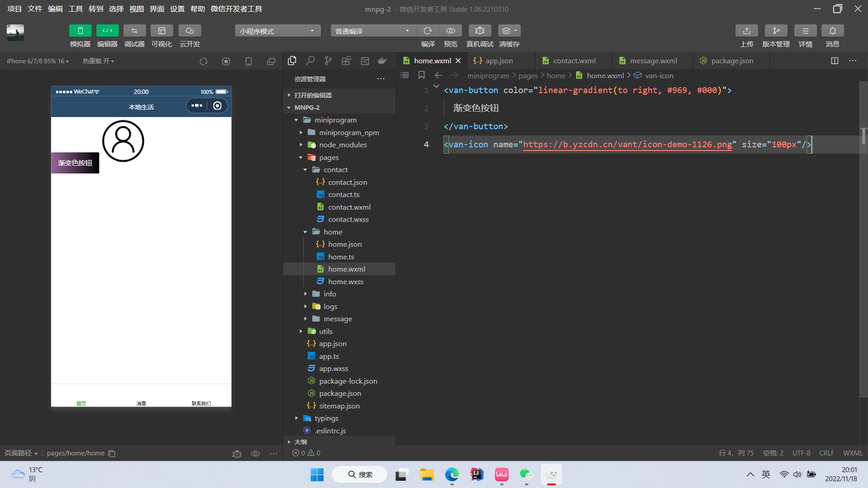
Task: Click the split editor icon
Action: tap(835, 61)
